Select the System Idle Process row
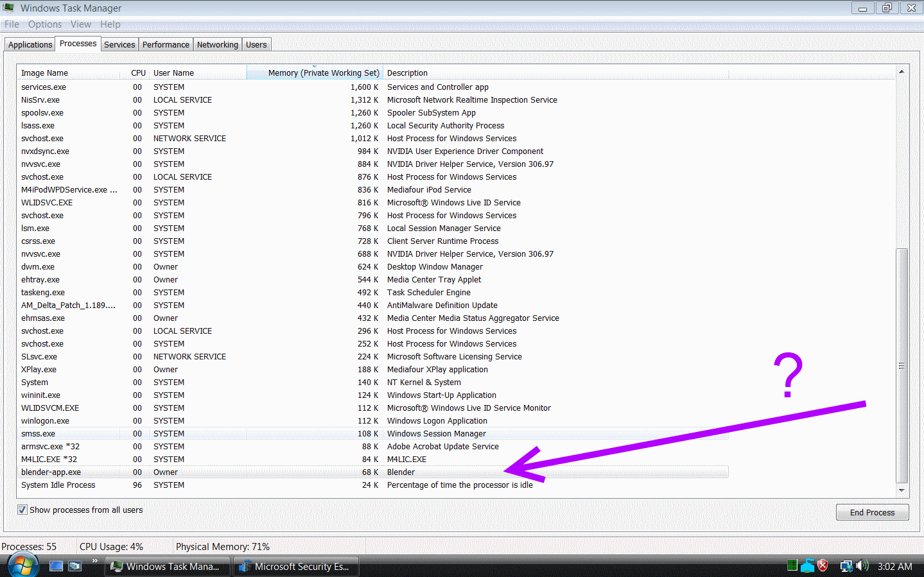Viewport: 924px width, 577px height. tap(374, 485)
